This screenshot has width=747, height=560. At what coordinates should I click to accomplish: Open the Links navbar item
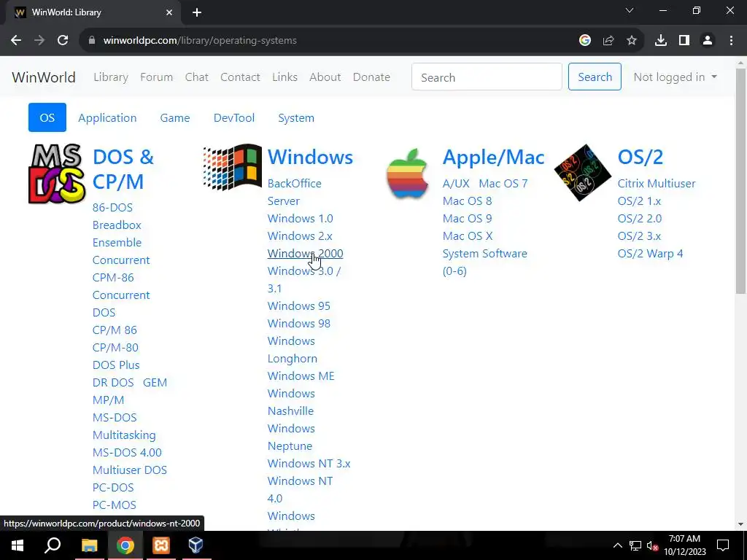point(285,77)
